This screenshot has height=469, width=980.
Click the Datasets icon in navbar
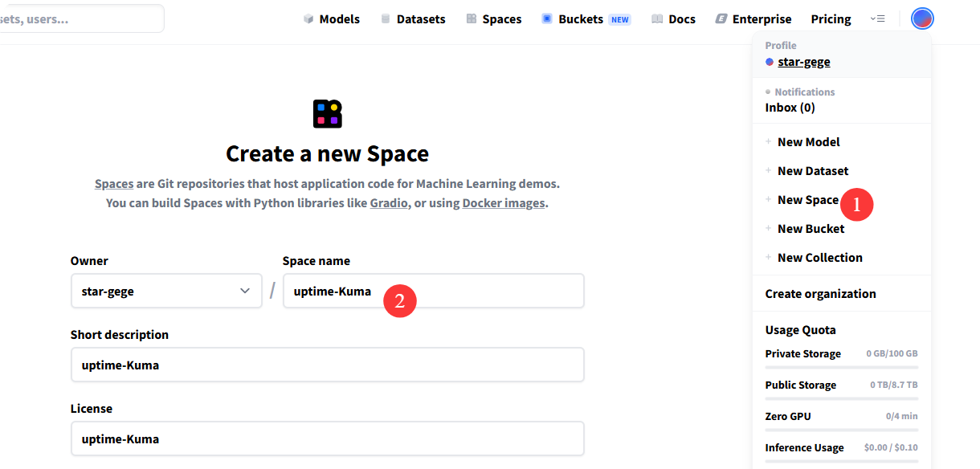coord(386,18)
